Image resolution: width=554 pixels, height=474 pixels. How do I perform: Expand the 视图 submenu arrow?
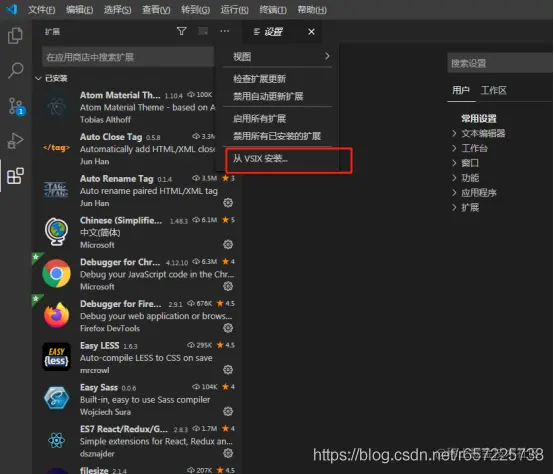(x=327, y=56)
